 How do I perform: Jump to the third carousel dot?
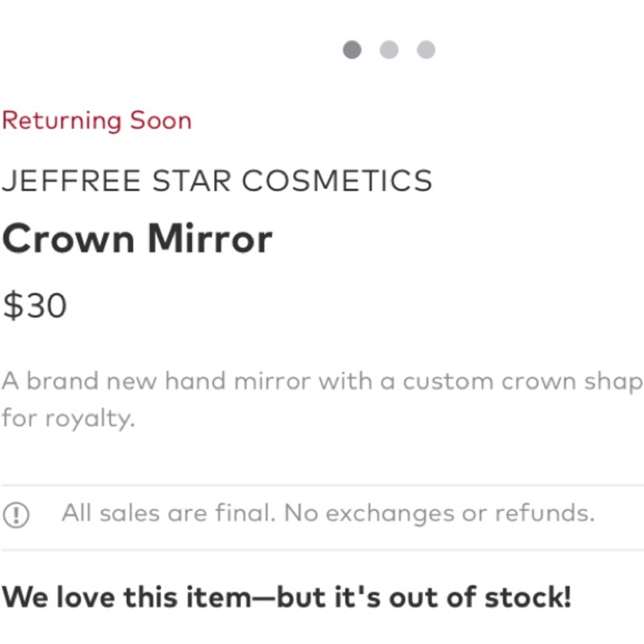426,50
